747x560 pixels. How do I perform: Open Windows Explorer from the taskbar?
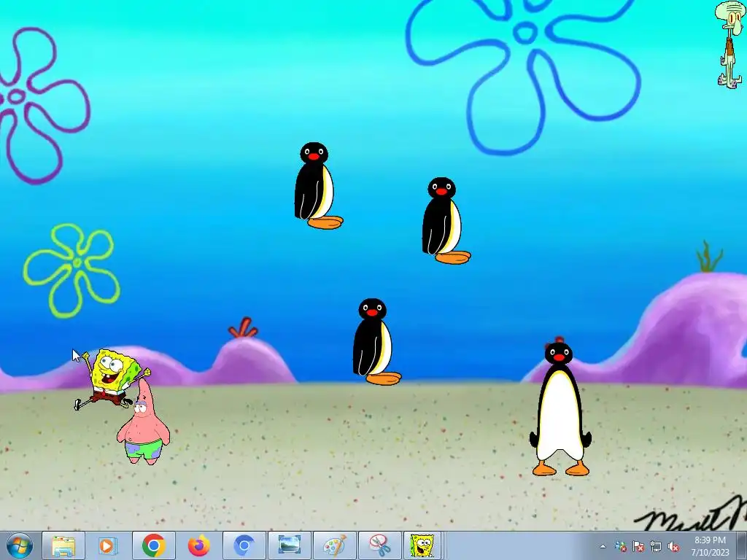(63, 545)
